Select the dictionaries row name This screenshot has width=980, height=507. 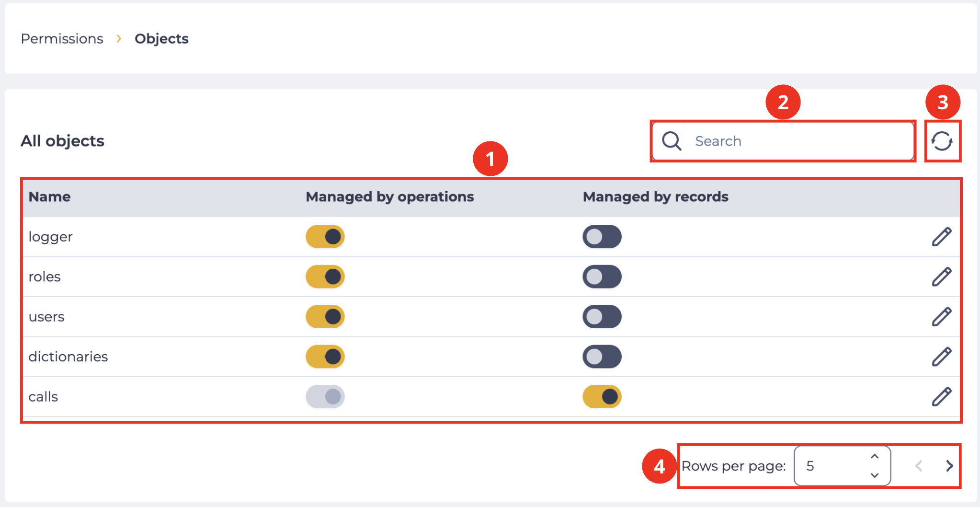click(68, 357)
